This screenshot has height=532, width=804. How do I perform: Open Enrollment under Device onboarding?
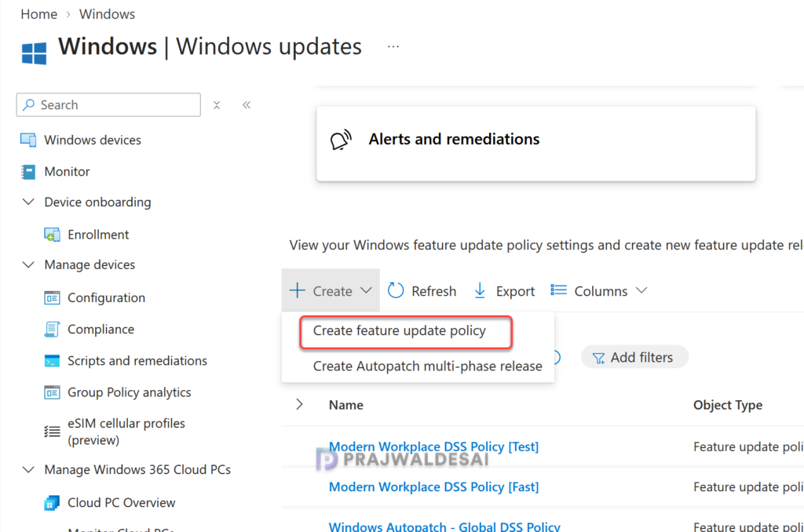98,235
